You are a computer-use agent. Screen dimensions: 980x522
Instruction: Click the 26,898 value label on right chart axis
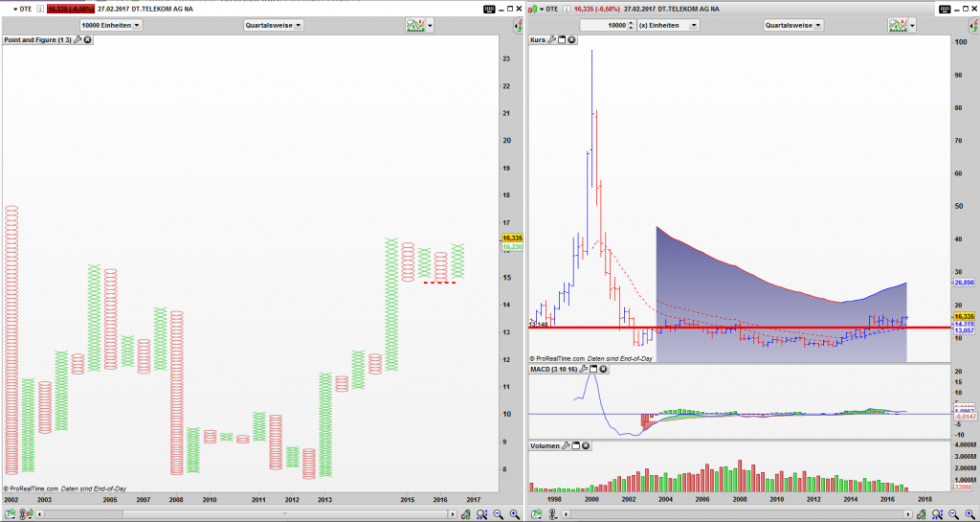pyautogui.click(x=965, y=283)
